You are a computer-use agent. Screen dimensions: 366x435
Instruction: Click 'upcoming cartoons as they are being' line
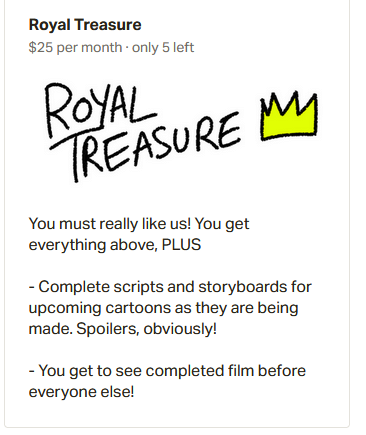(x=163, y=308)
